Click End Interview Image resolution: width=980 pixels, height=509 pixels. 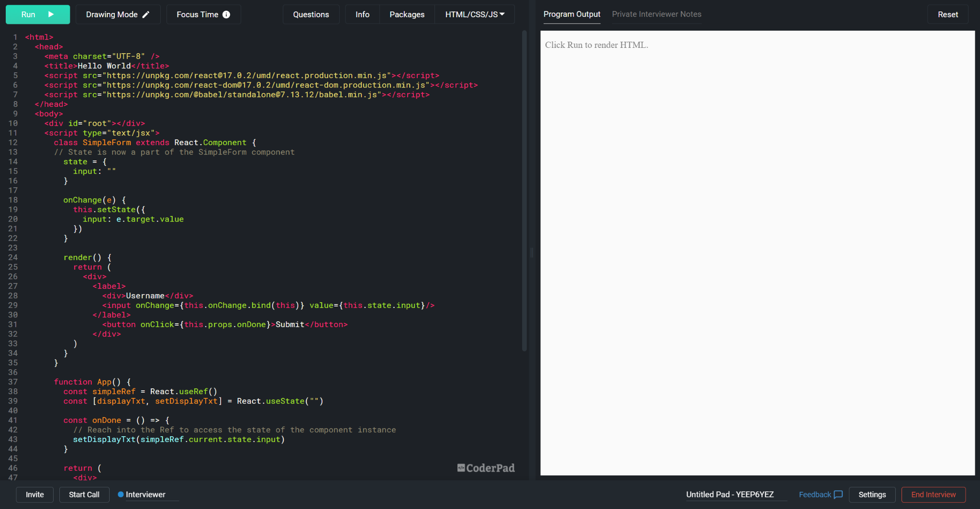(x=933, y=495)
